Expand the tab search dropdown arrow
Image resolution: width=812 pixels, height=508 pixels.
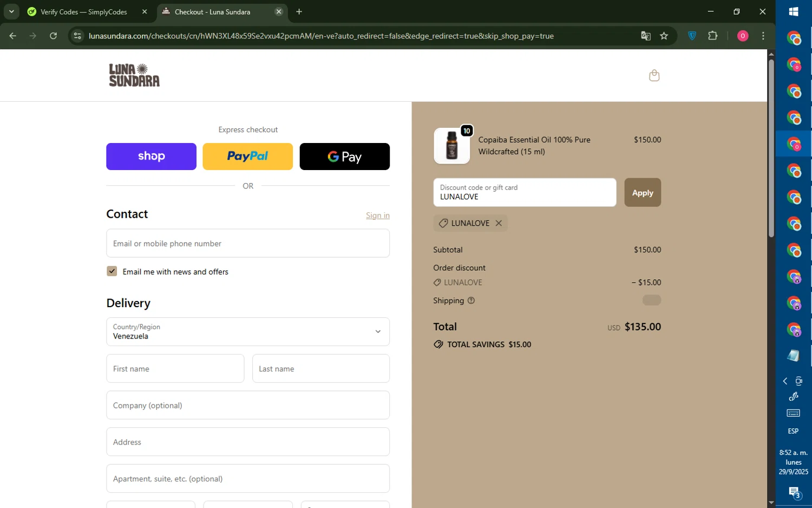coord(11,11)
